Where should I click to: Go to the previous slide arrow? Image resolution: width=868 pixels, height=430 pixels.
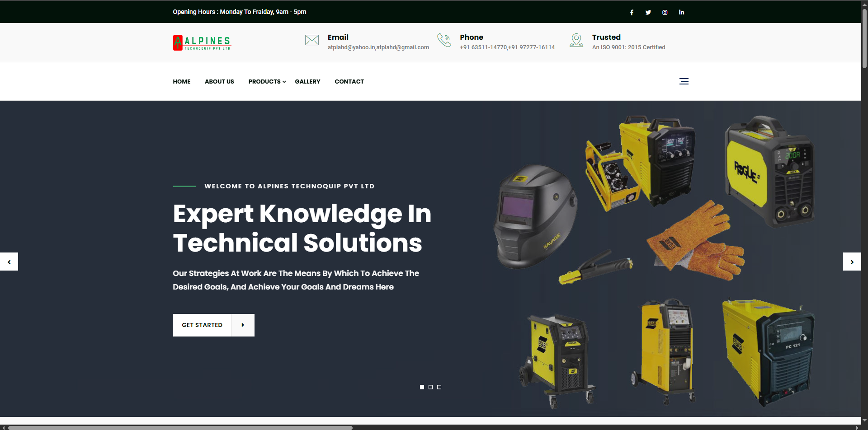coord(9,262)
